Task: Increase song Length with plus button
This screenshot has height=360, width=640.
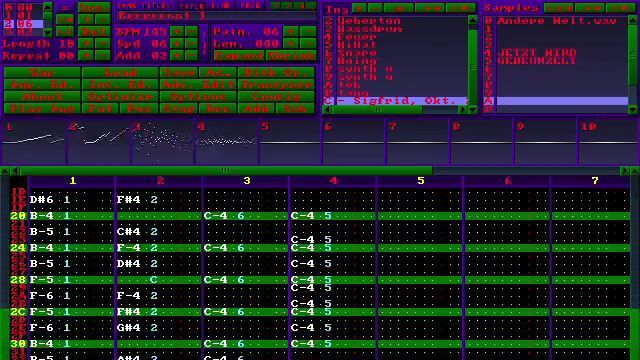Action: (87, 43)
